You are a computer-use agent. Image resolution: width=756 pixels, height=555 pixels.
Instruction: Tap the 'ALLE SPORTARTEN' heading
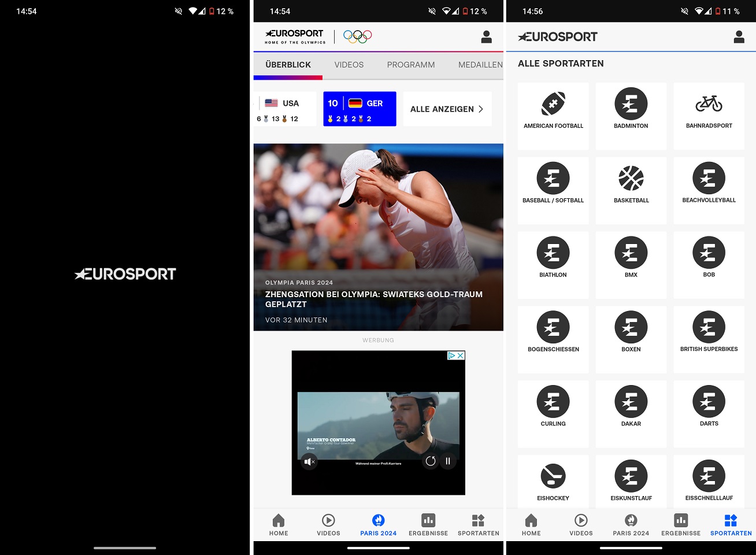[561, 64]
